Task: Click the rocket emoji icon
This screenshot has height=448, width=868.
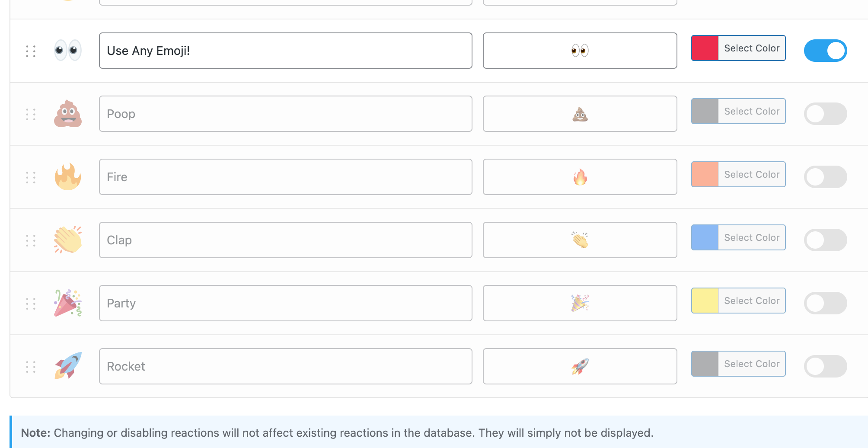Action: coord(68,366)
